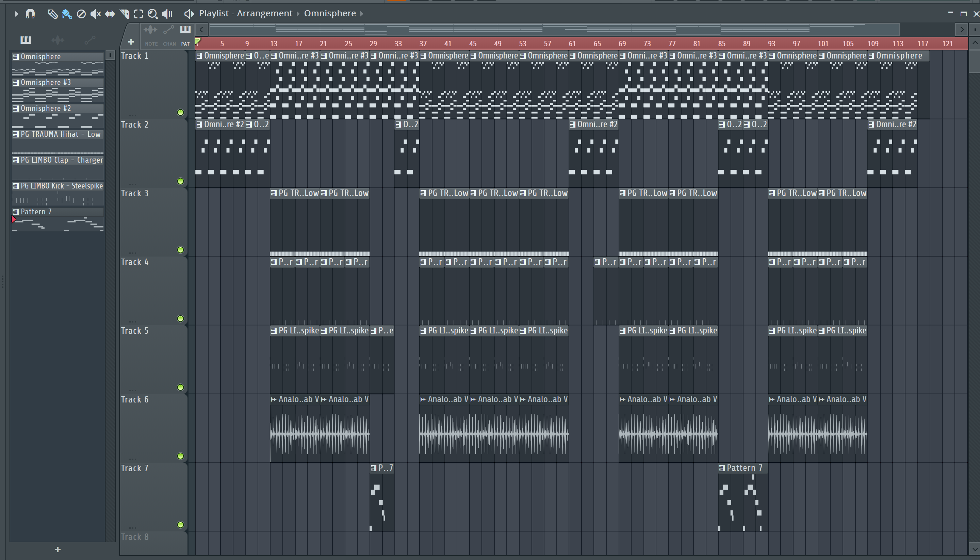
Task: Click Track 6 header label
Action: [x=135, y=399]
